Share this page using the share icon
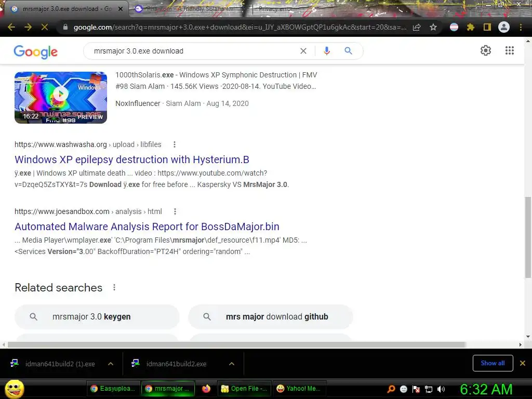 (x=417, y=27)
